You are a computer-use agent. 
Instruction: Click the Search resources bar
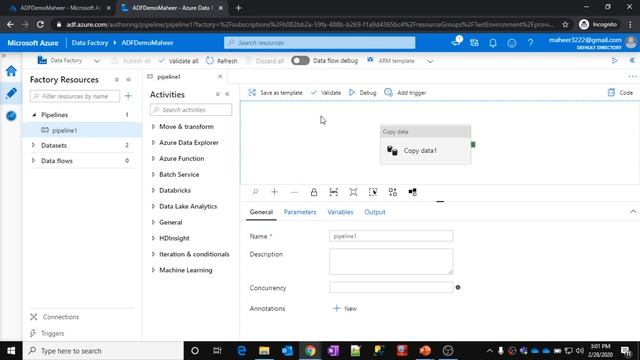tap(320, 43)
